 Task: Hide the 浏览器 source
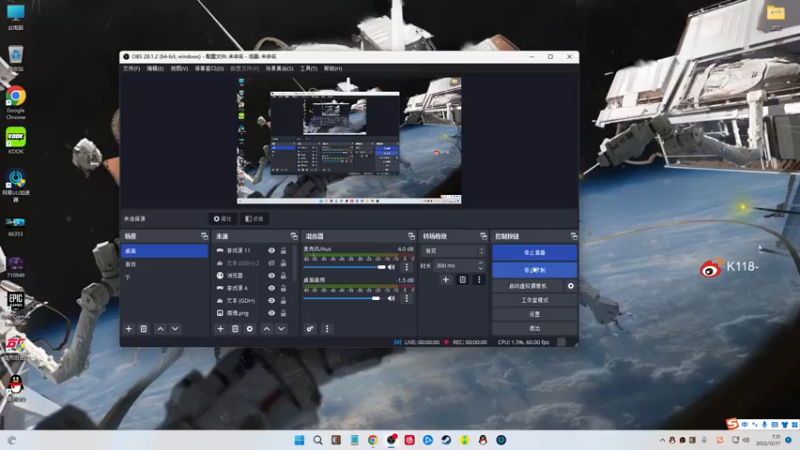271,276
